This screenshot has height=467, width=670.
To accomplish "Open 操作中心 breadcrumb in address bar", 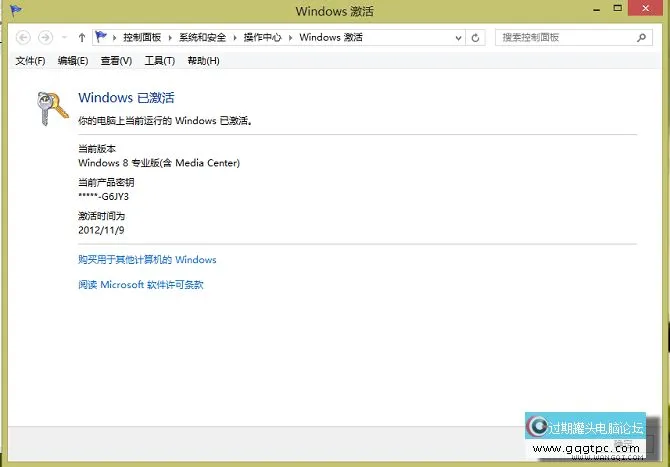I will pos(262,38).
